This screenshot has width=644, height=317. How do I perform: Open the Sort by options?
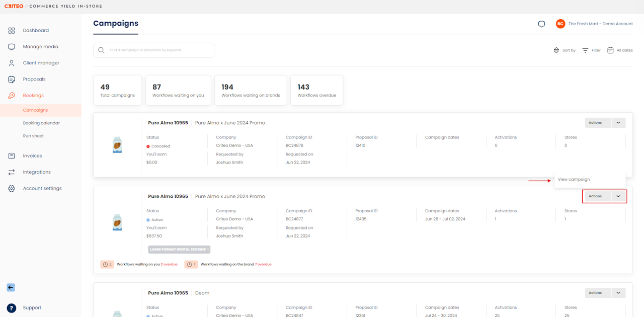point(564,50)
